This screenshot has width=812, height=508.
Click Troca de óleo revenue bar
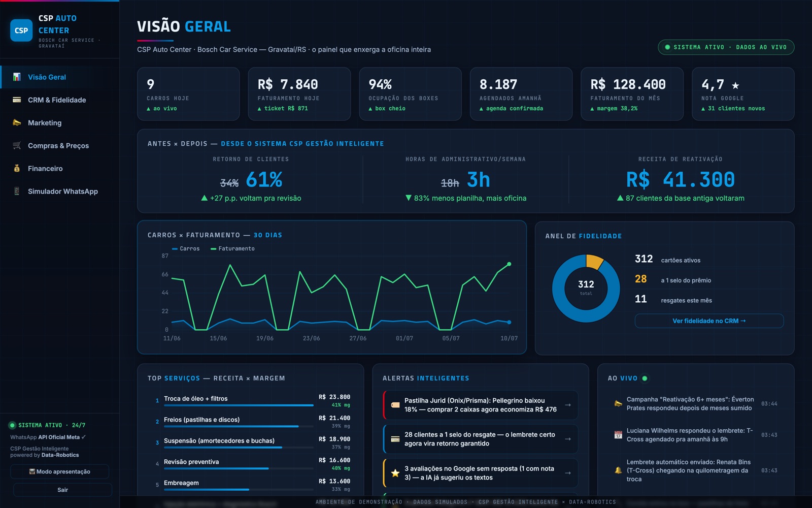(239, 405)
